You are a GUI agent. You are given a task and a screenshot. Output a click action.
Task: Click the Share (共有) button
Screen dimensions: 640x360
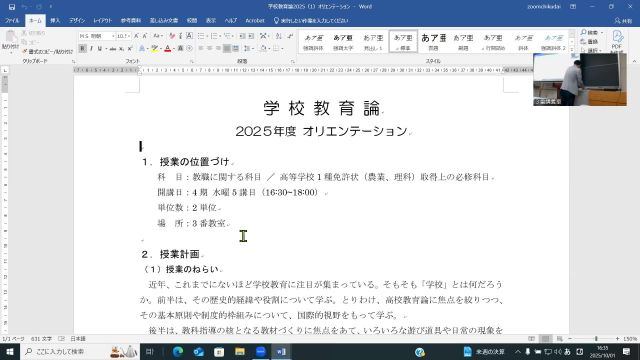click(x=623, y=20)
